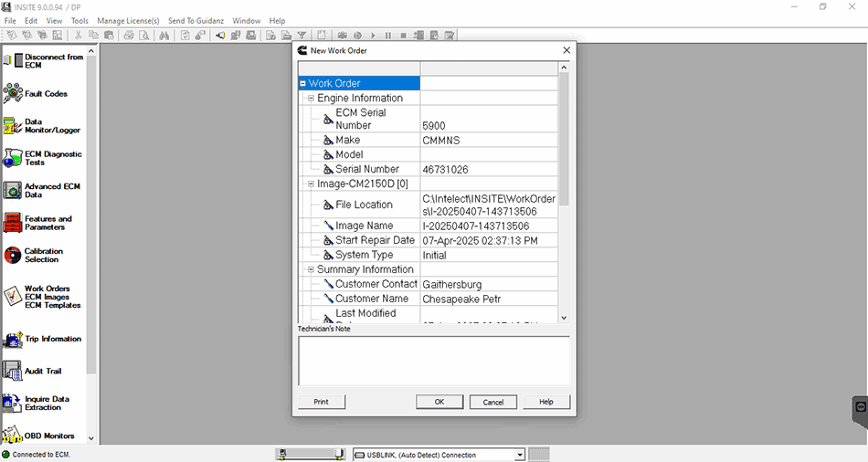Screen dimensions: 868x462
Task: Close the New Work Order dialog
Action: [566, 50]
